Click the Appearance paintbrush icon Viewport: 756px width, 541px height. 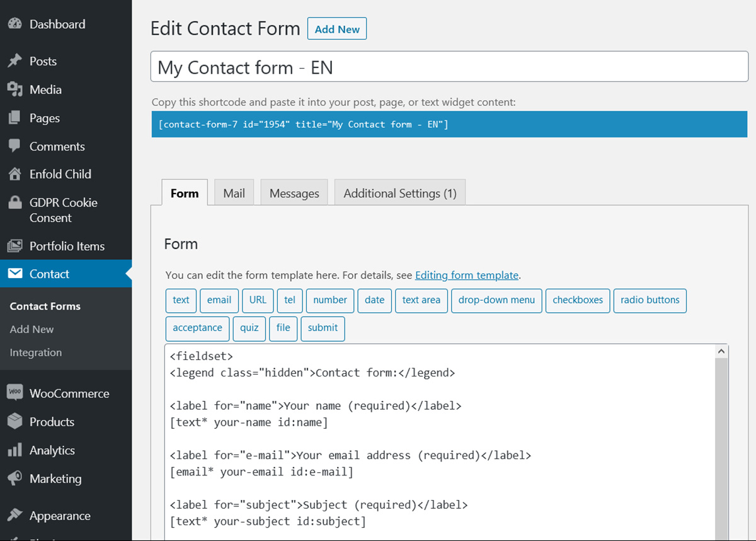pyautogui.click(x=14, y=515)
